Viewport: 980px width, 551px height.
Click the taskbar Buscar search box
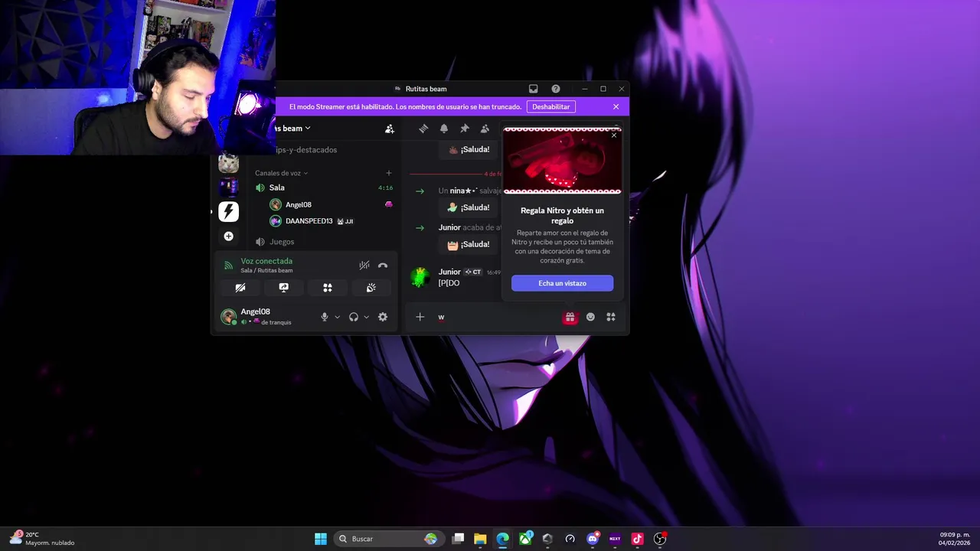(388, 539)
